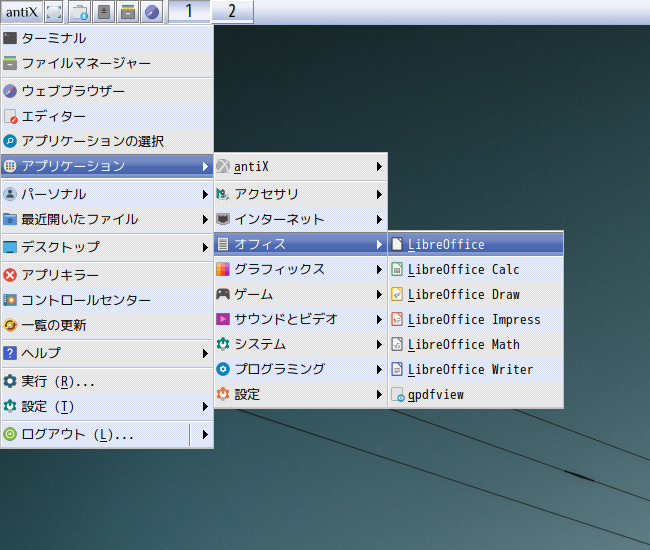Viewport: 650px width, 550px height.
Task: Open コントロールセンター
Action: [x=107, y=300]
